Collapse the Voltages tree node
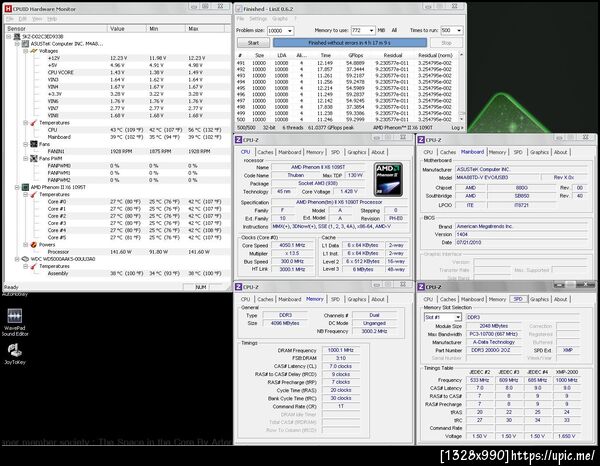Screen dimensions: 600x466 [x=26, y=51]
